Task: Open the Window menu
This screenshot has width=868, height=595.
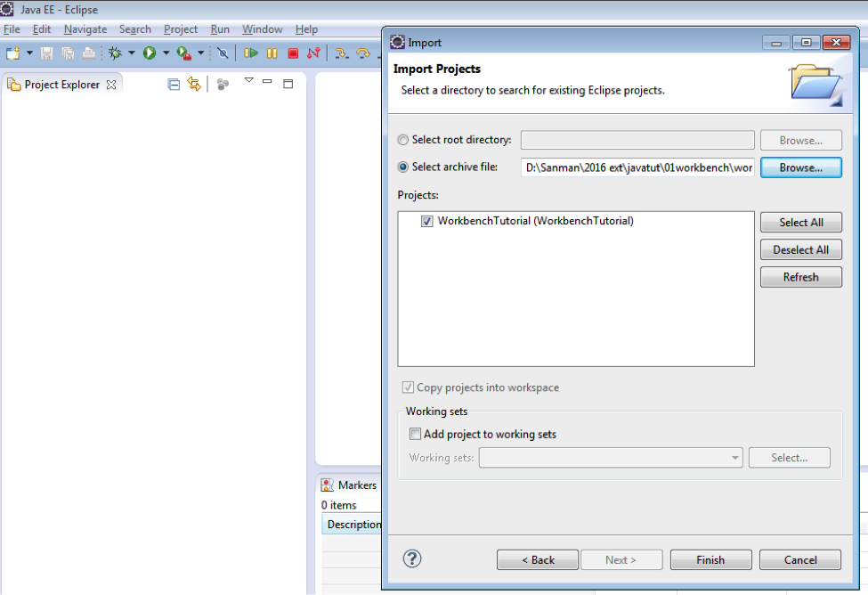Action: tap(263, 29)
